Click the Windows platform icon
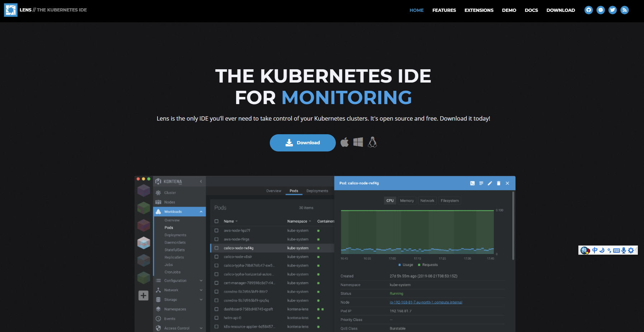Image resolution: width=644 pixels, height=332 pixels. coord(358,142)
